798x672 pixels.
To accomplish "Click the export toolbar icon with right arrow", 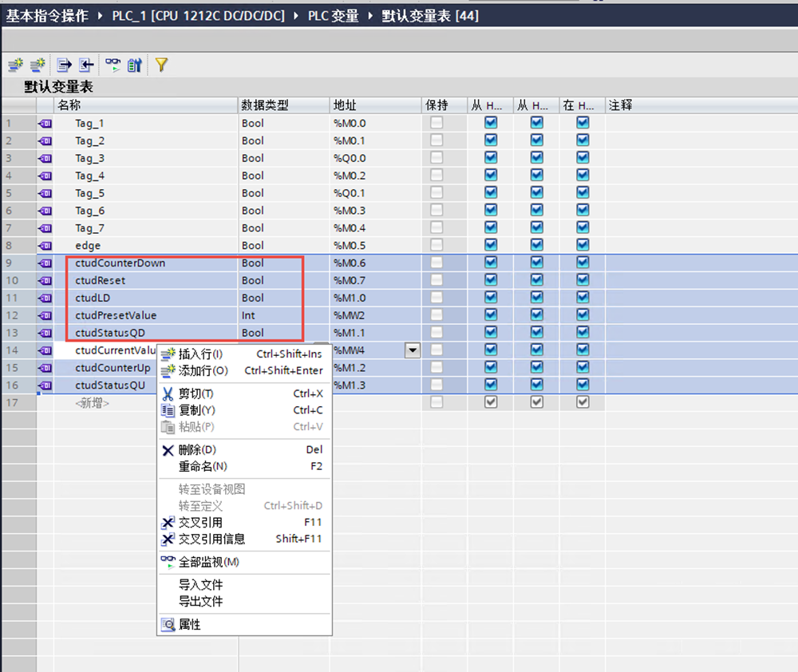I will pos(64,65).
